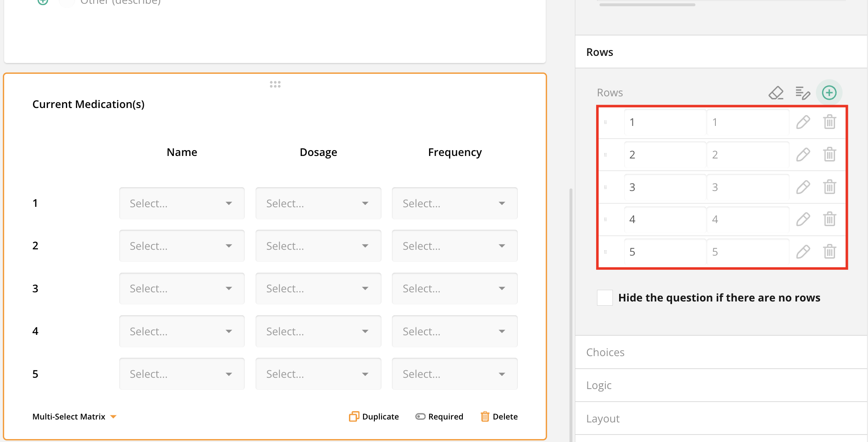Enable Hide the question if there are no rows
The image size is (868, 442).
coord(605,297)
